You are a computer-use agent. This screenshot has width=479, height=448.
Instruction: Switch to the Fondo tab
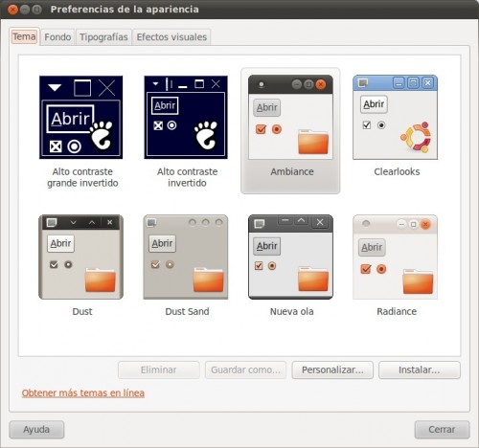pyautogui.click(x=57, y=37)
